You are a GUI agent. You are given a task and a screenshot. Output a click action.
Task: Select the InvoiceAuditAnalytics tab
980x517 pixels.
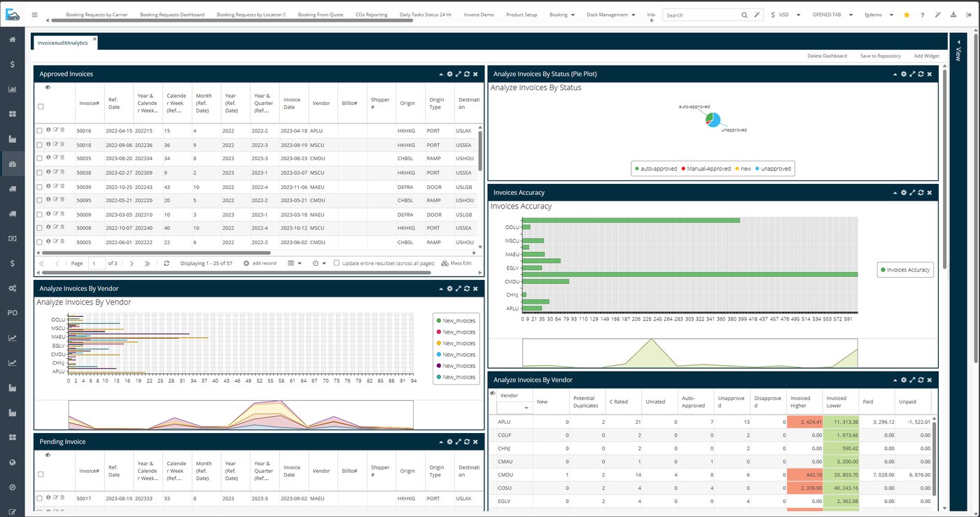pyautogui.click(x=63, y=43)
